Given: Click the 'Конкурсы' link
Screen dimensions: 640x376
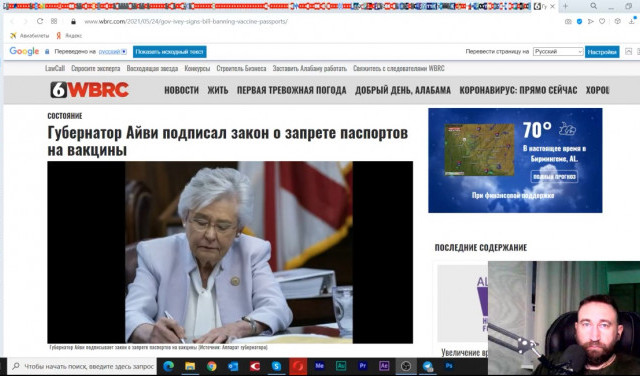Looking at the screenshot, I should click(197, 69).
